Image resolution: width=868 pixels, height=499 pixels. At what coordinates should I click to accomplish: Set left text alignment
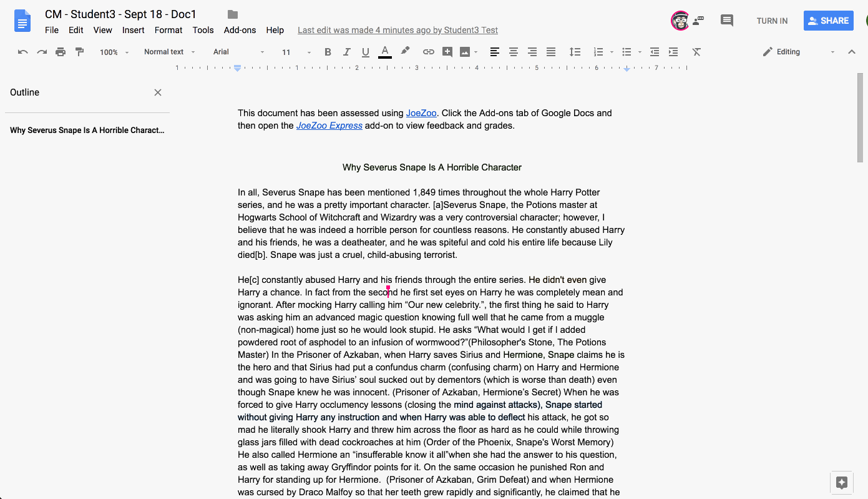point(495,52)
